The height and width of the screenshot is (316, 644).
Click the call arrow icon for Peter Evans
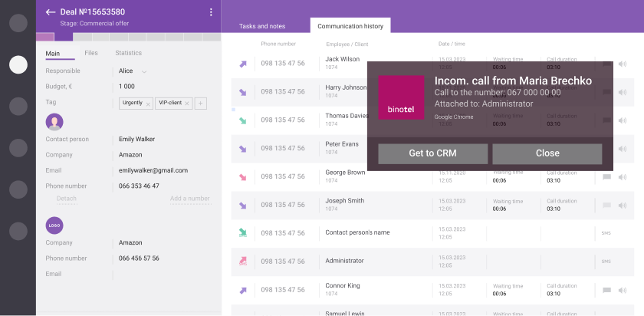click(x=243, y=149)
